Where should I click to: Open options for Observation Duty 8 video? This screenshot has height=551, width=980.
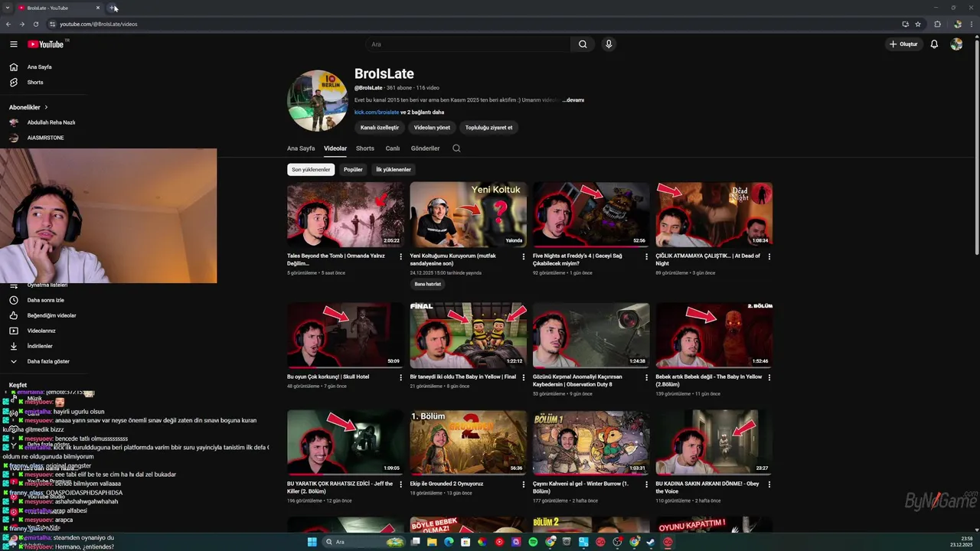646,377
